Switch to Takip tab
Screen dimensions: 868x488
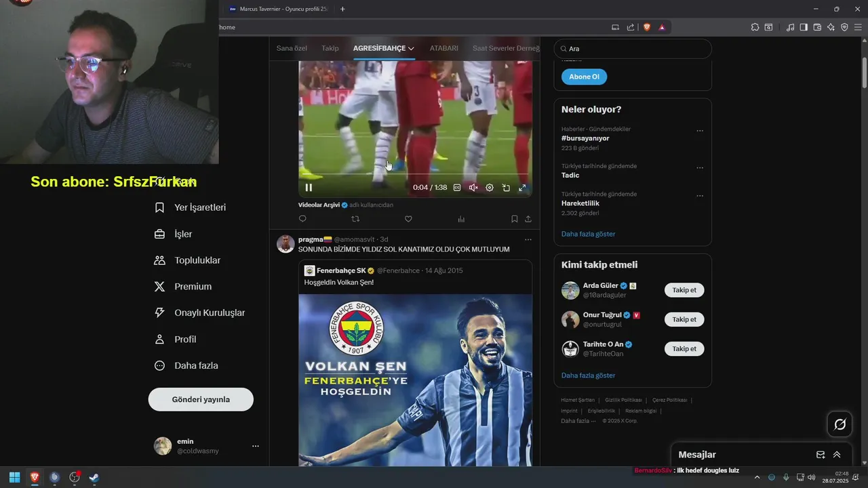(x=330, y=48)
